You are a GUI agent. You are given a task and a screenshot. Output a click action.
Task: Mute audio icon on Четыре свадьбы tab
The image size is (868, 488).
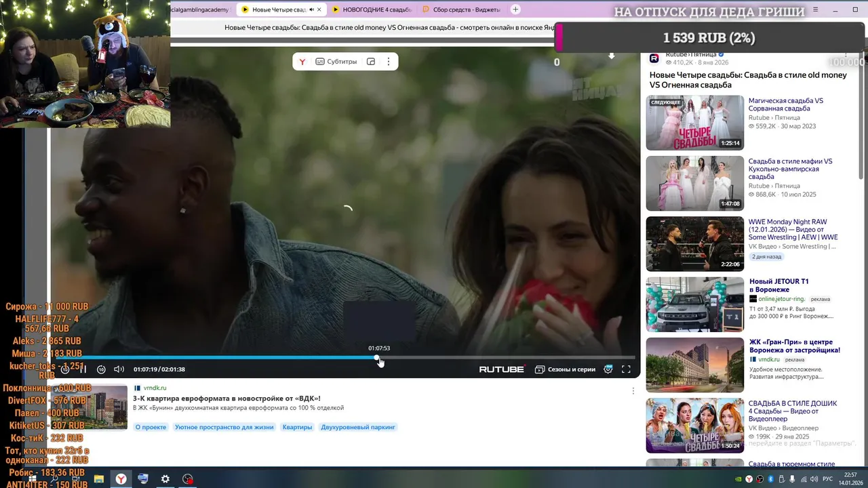312,9
